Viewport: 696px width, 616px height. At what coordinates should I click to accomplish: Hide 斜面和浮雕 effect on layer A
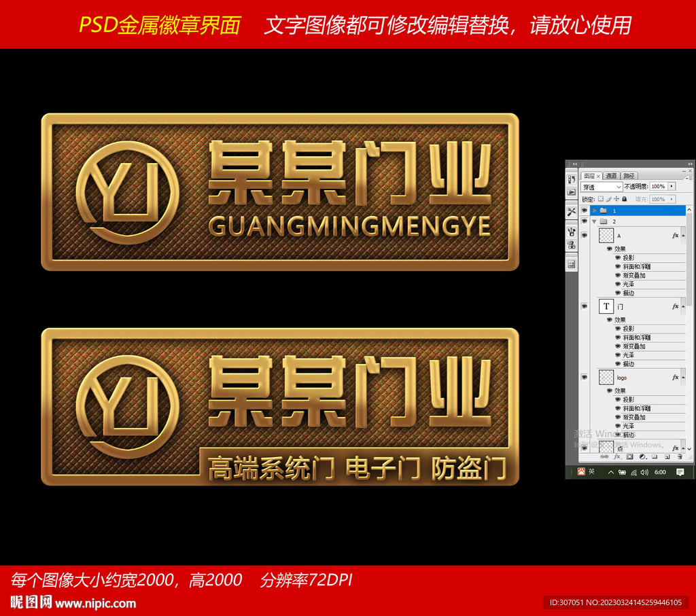[618, 266]
